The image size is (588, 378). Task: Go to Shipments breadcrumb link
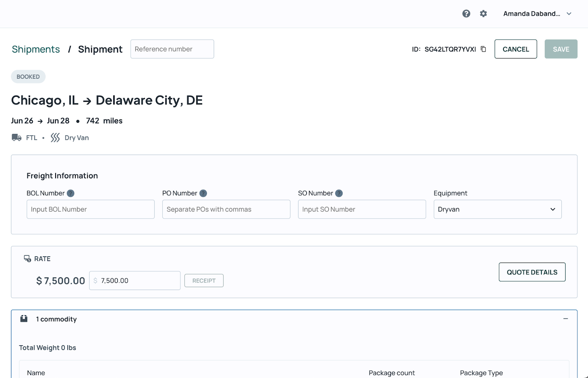point(36,49)
